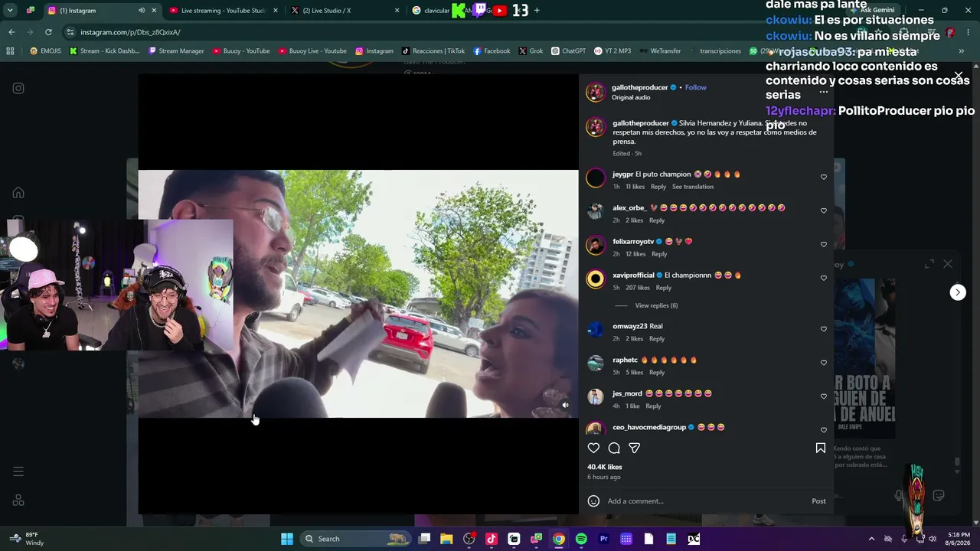Screen dimensions: 980x551
Task: Open the ChatGPT bookmark
Action: 568,51
